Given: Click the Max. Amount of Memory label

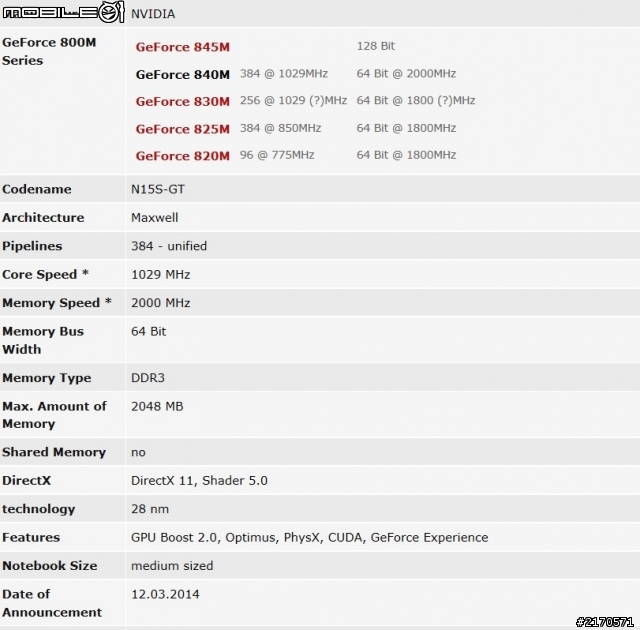Looking at the screenshot, I should [54, 415].
